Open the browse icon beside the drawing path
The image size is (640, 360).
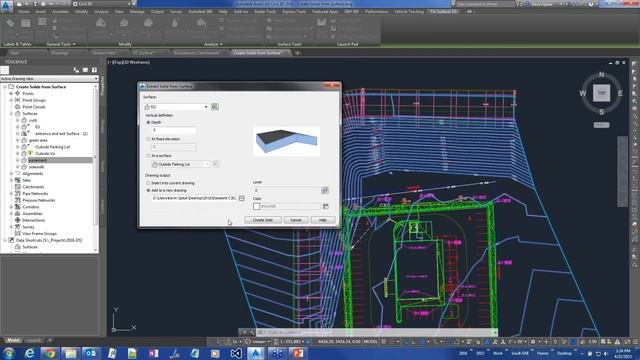(x=242, y=198)
